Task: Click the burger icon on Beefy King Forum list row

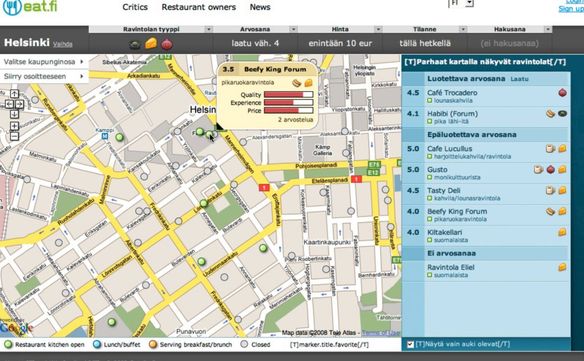Action: coord(550,211)
